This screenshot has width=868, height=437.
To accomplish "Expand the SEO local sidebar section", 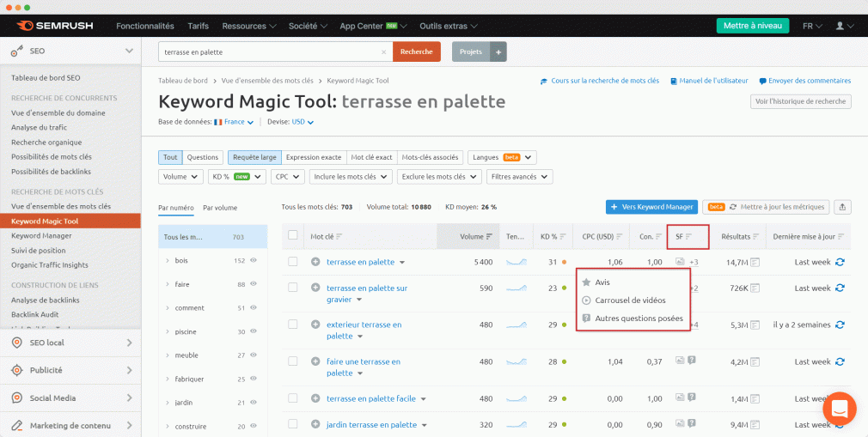I will click(x=70, y=343).
